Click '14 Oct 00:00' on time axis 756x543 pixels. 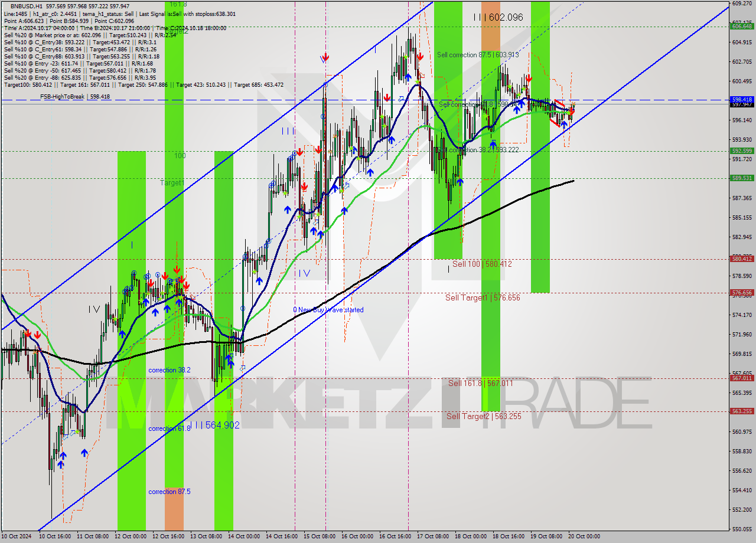243,537
